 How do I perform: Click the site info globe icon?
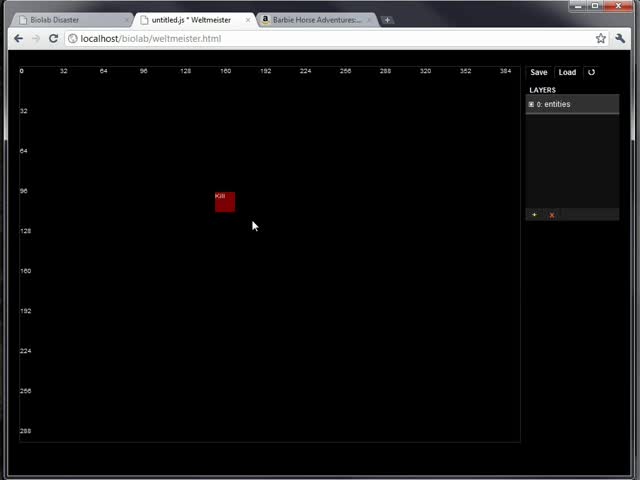click(x=73, y=39)
